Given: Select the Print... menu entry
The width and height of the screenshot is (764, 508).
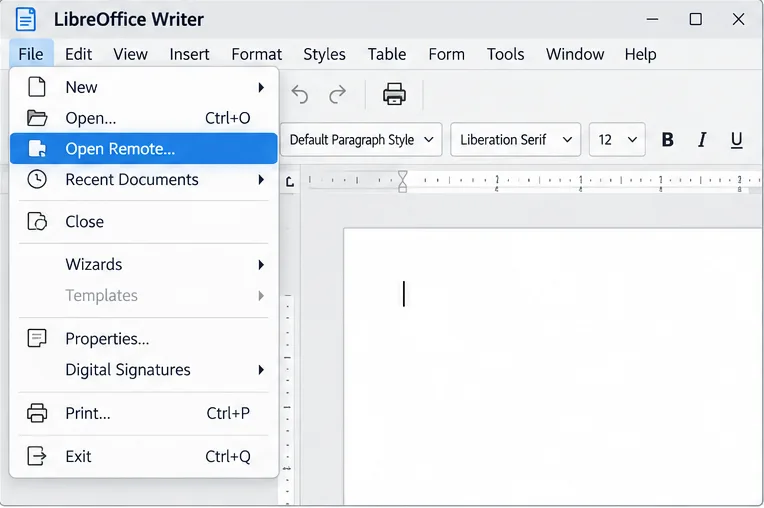Looking at the screenshot, I should pyautogui.click(x=144, y=413).
